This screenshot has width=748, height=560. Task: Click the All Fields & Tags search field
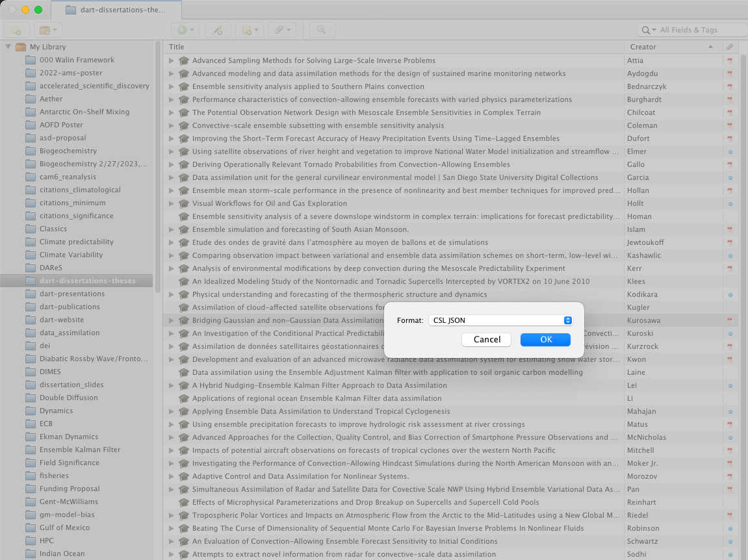699,30
